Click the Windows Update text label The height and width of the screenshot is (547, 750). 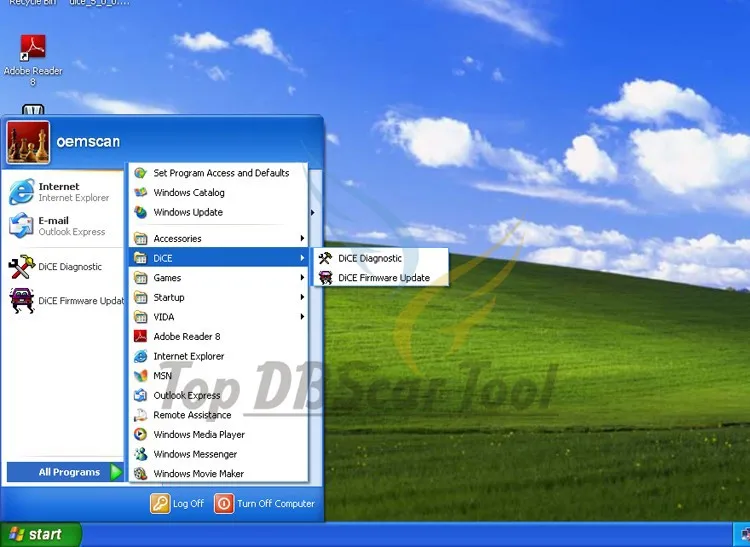pos(188,212)
